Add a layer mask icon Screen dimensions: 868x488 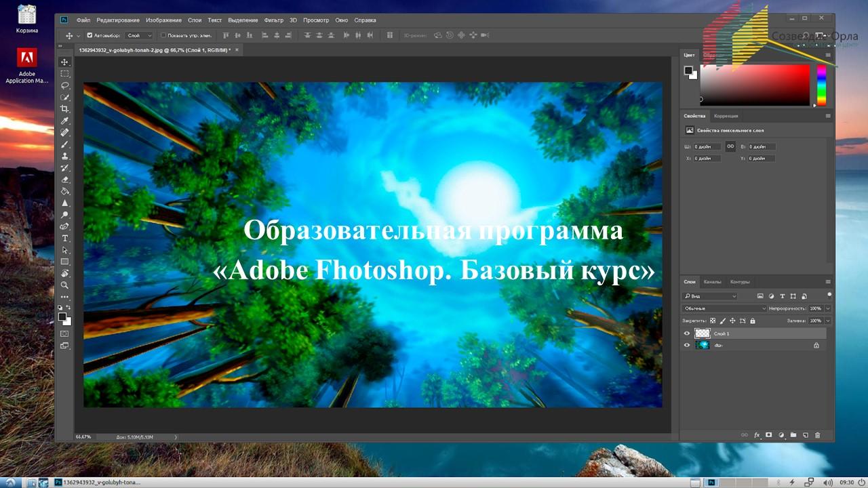[768, 435]
